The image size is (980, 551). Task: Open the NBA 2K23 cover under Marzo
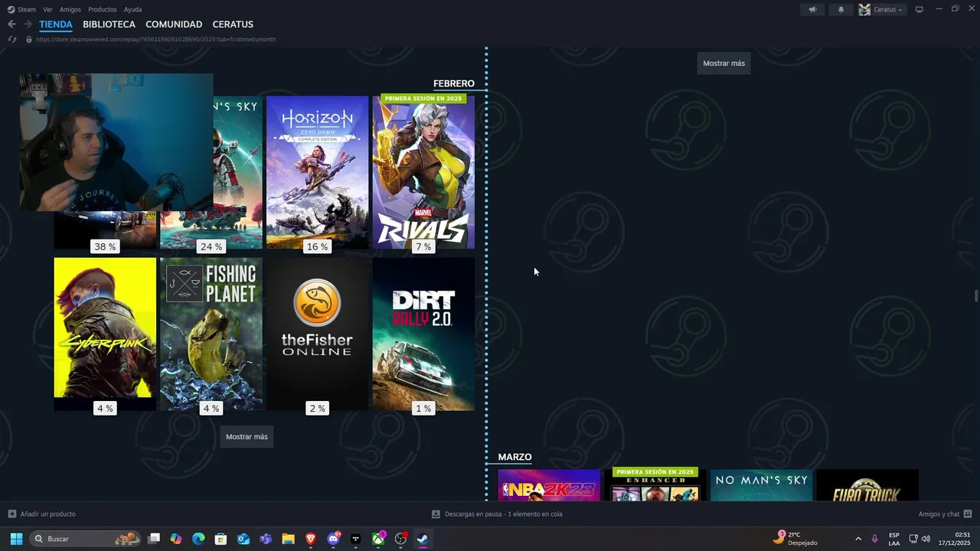(549, 485)
